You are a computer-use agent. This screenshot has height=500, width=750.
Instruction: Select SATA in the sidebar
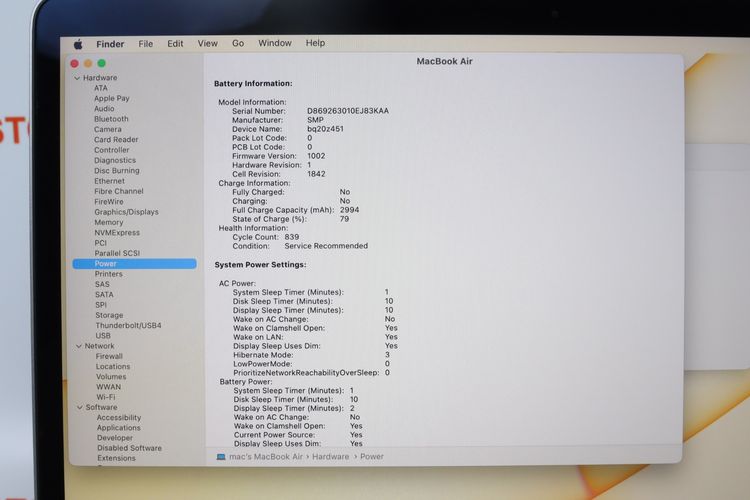(104, 295)
